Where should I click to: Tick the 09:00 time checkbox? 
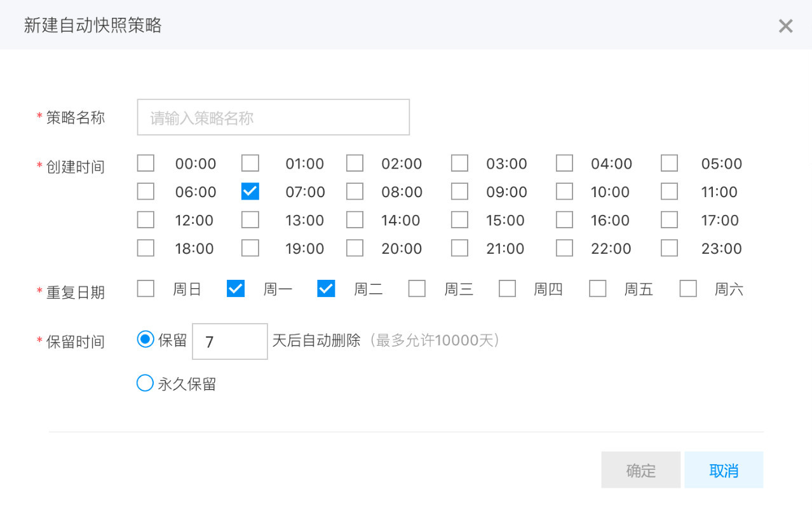[x=459, y=192]
